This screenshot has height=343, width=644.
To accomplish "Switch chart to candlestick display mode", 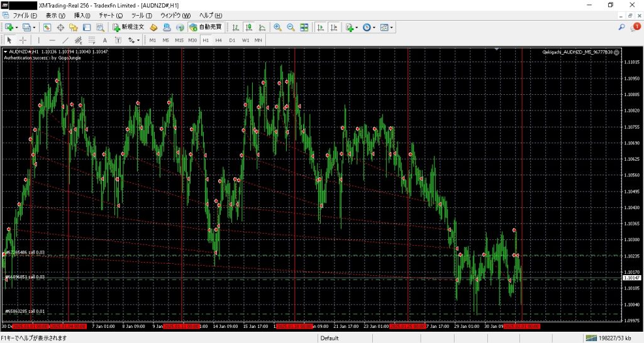I will coord(248,28).
